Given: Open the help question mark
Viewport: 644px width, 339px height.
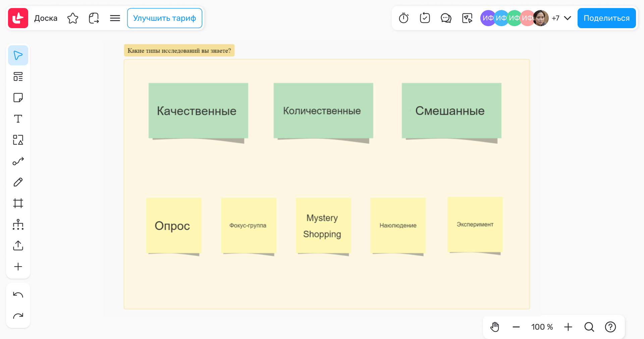Looking at the screenshot, I should (x=610, y=327).
